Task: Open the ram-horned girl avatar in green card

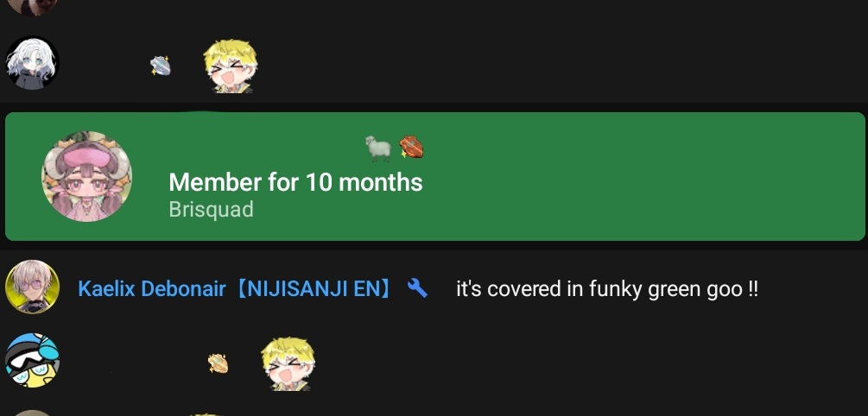Action: coord(87,176)
